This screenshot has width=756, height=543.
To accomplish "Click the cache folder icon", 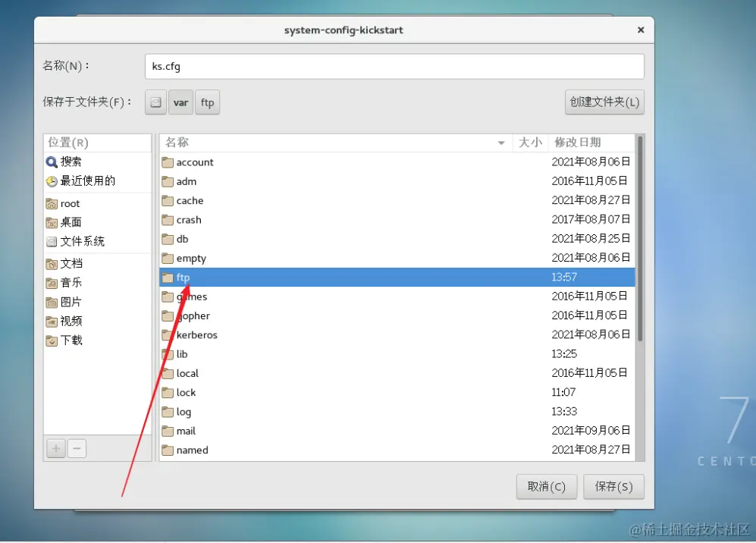I will click(x=168, y=201).
